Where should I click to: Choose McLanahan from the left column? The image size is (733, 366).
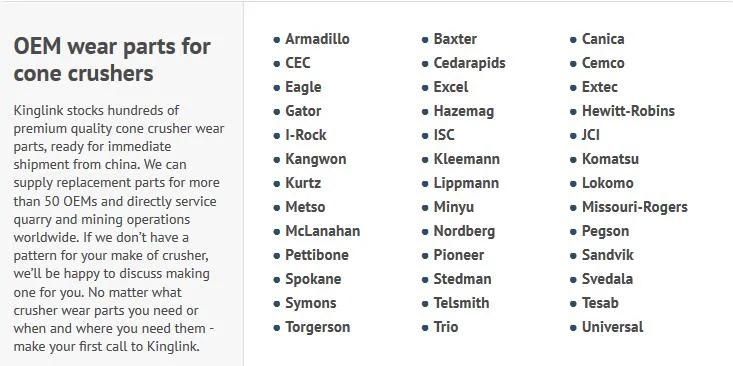[323, 231]
